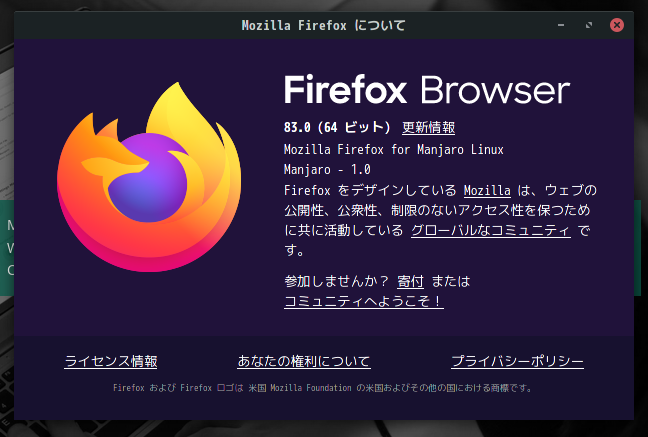Click the Firefox logo image
The height and width of the screenshot is (437, 648).
tap(149, 177)
